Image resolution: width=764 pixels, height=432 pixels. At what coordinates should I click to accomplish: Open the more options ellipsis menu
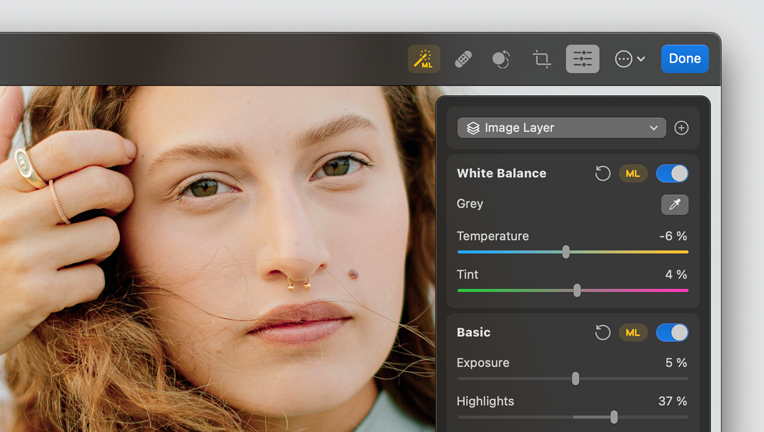(630, 59)
